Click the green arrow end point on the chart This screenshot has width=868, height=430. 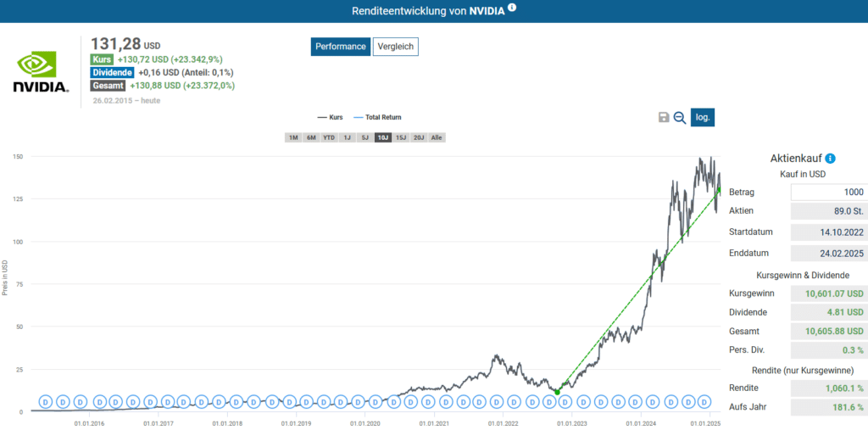point(719,190)
